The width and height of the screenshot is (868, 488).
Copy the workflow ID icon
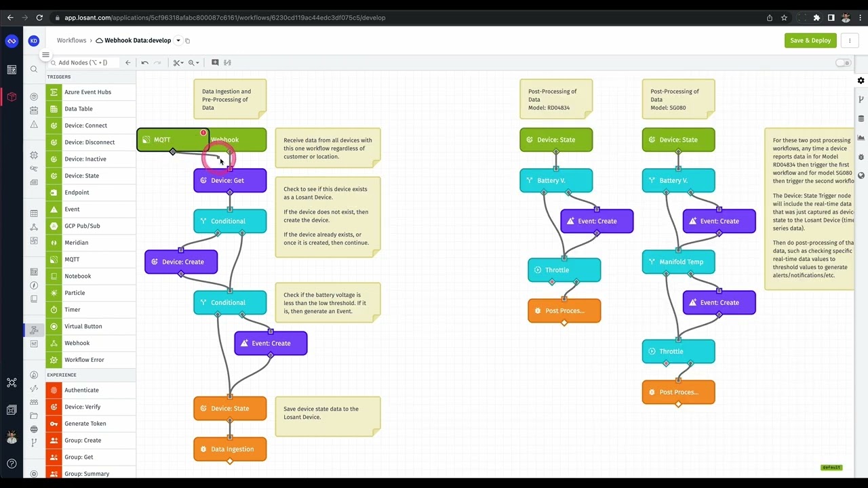coord(188,41)
